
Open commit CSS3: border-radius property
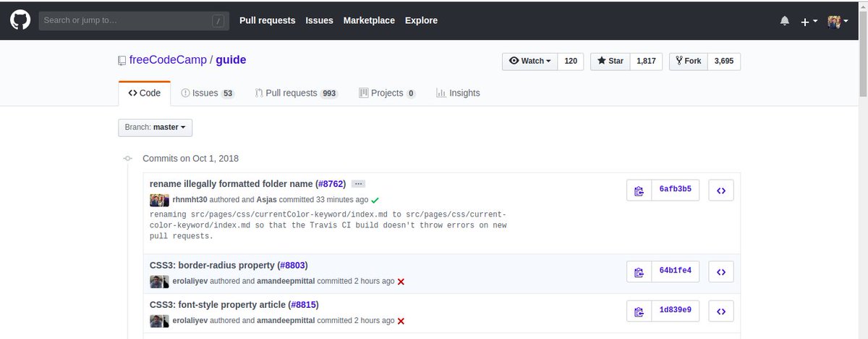[x=213, y=265]
